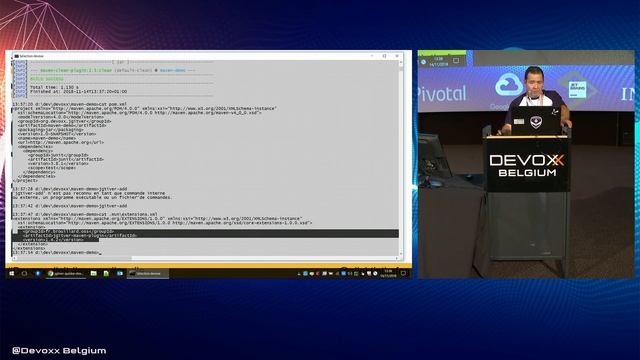Maximize the terminal window
The image size is (640, 360).
pos(384,56)
